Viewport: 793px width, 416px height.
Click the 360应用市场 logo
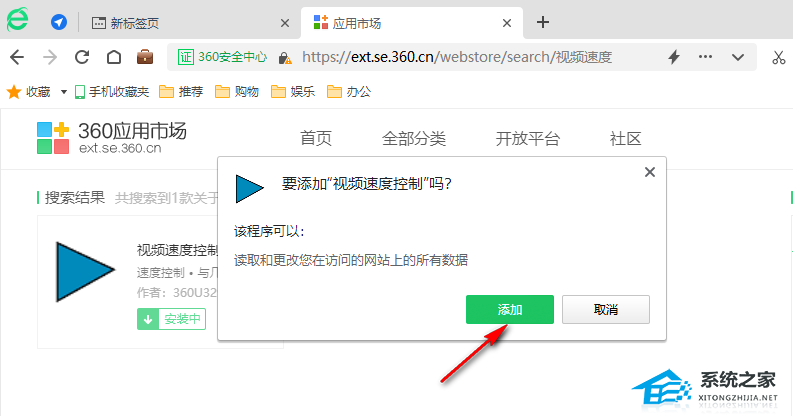pyautogui.click(x=112, y=137)
